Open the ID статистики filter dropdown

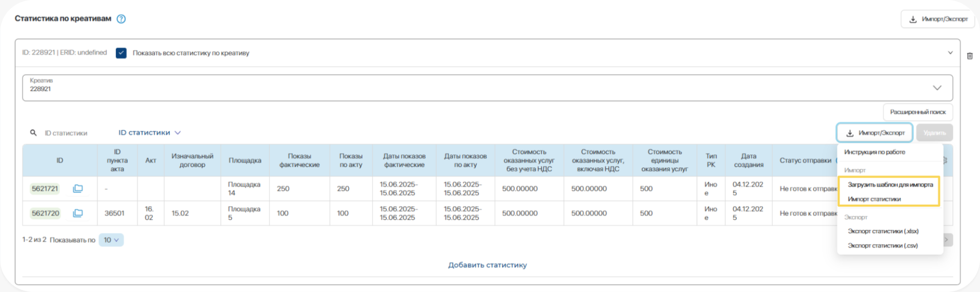(x=149, y=133)
